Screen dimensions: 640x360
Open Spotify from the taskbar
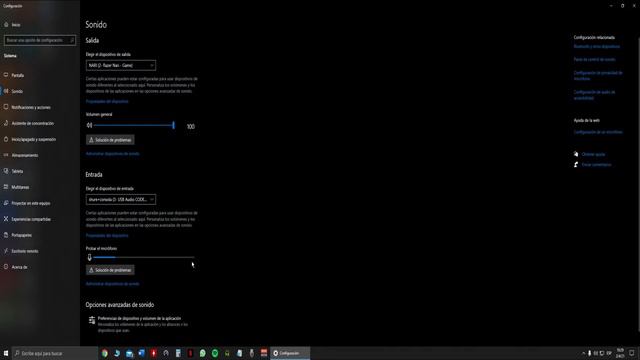point(215,353)
